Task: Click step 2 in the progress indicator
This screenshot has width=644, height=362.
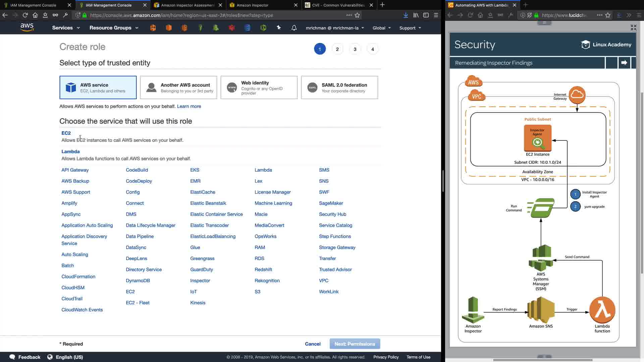Action: click(x=337, y=49)
